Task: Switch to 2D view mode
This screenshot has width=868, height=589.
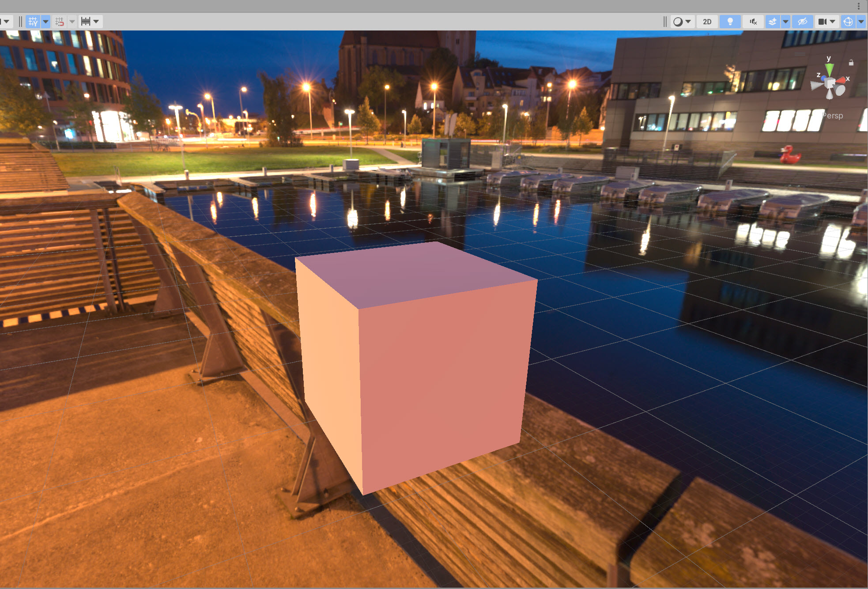Action: (707, 22)
